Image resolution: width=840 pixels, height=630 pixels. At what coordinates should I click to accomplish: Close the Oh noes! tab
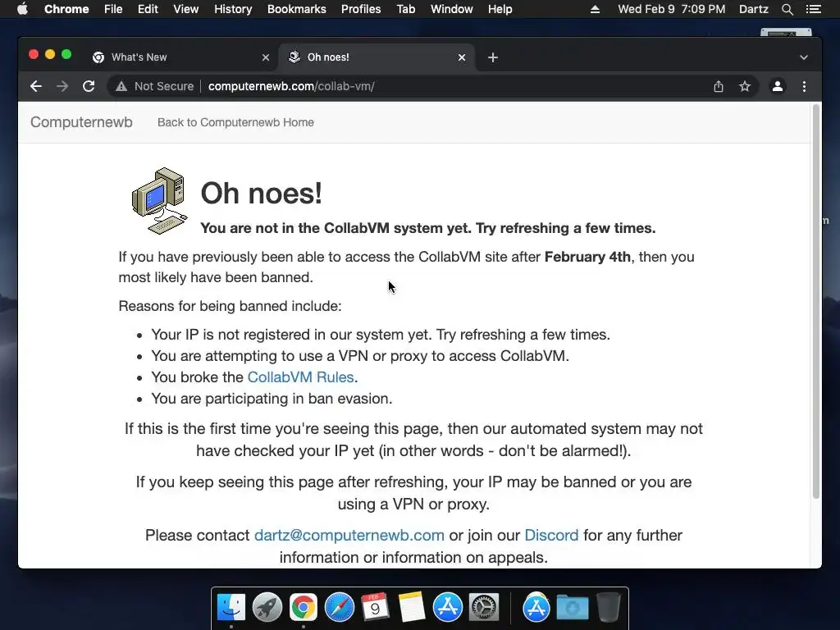[462, 57]
